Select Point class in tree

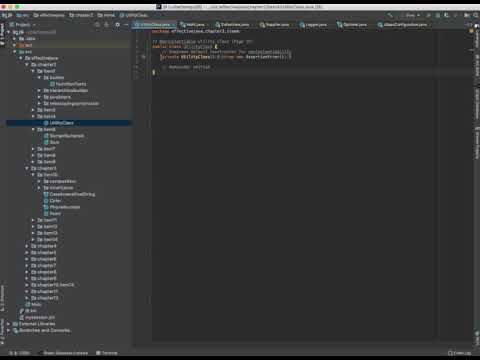(x=52, y=214)
